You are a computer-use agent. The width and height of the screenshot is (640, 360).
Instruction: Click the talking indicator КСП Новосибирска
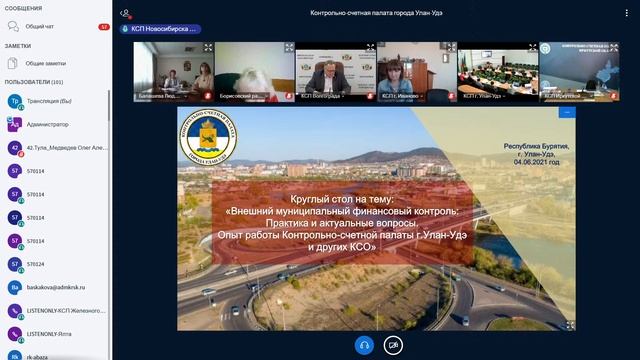[160, 29]
